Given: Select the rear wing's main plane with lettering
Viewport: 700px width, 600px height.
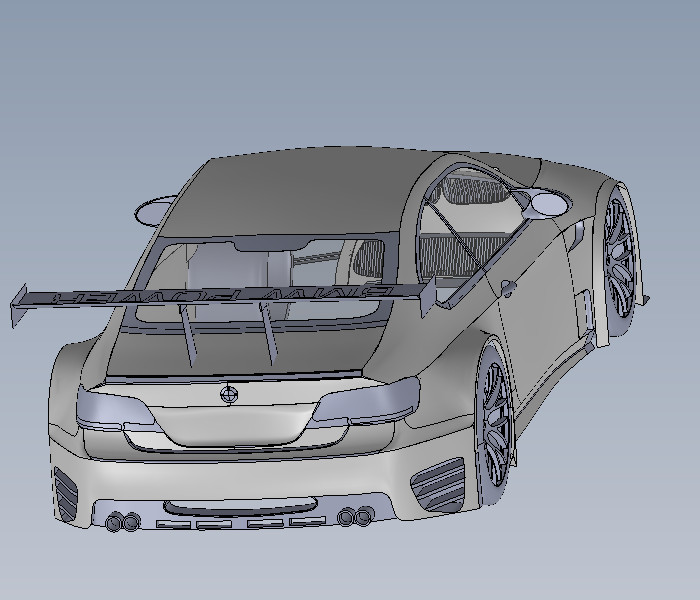Looking at the screenshot, I should click(x=223, y=295).
